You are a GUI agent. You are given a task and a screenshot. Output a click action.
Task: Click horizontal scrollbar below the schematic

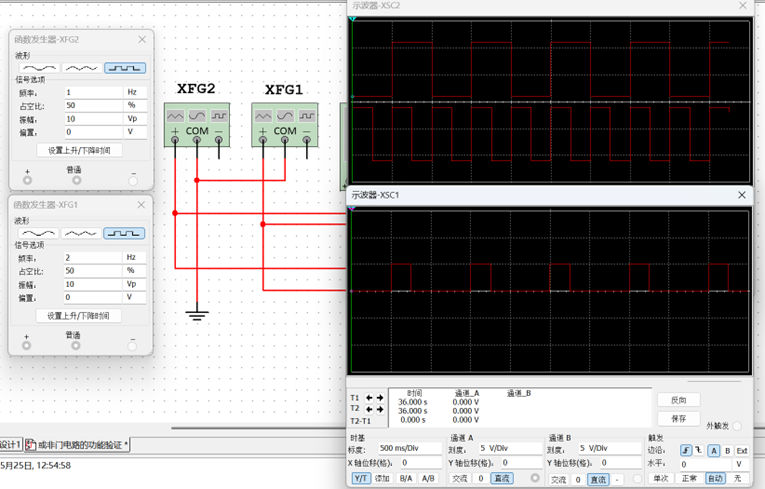click(259, 428)
